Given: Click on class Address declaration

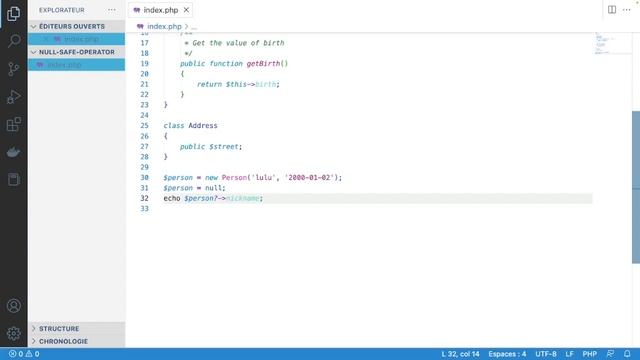Looking at the screenshot, I should tap(191, 126).
